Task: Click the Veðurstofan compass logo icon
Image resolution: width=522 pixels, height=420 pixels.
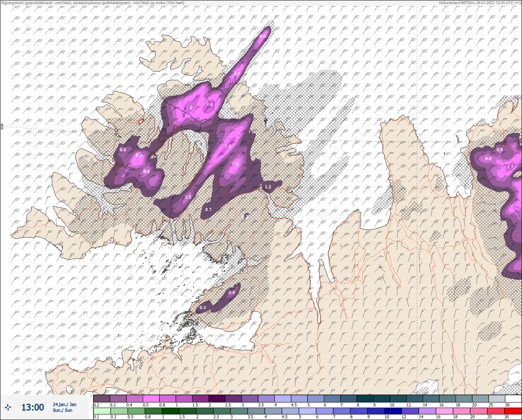Action: 8,407
